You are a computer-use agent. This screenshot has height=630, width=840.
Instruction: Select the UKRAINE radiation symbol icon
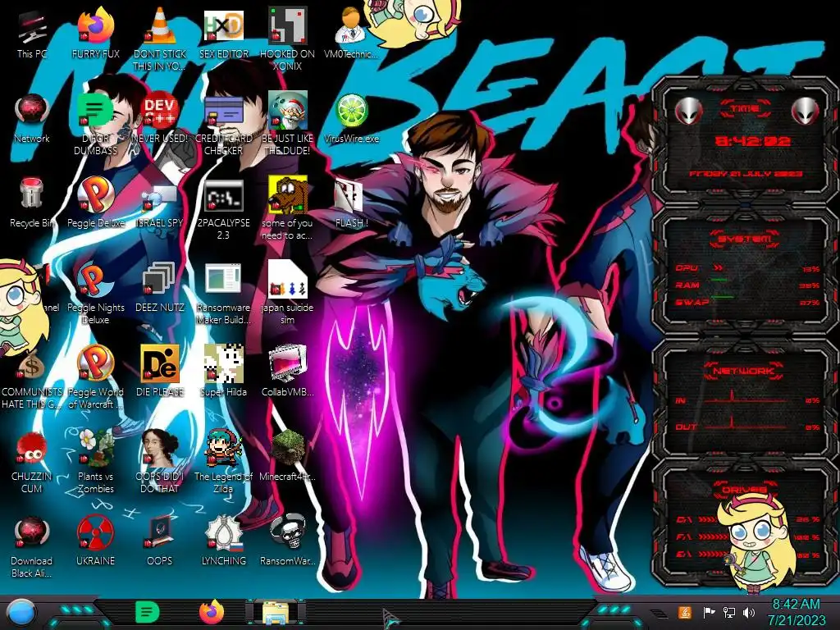[96, 532]
